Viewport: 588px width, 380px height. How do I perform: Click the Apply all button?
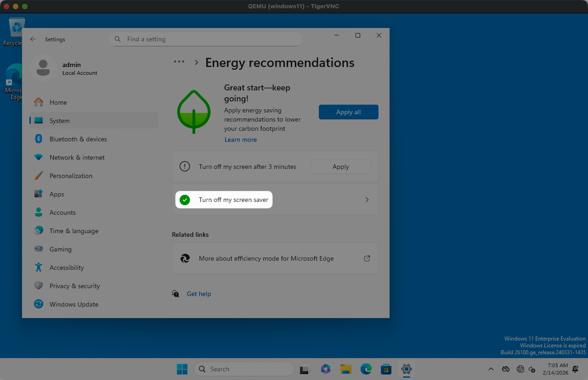[x=348, y=112]
